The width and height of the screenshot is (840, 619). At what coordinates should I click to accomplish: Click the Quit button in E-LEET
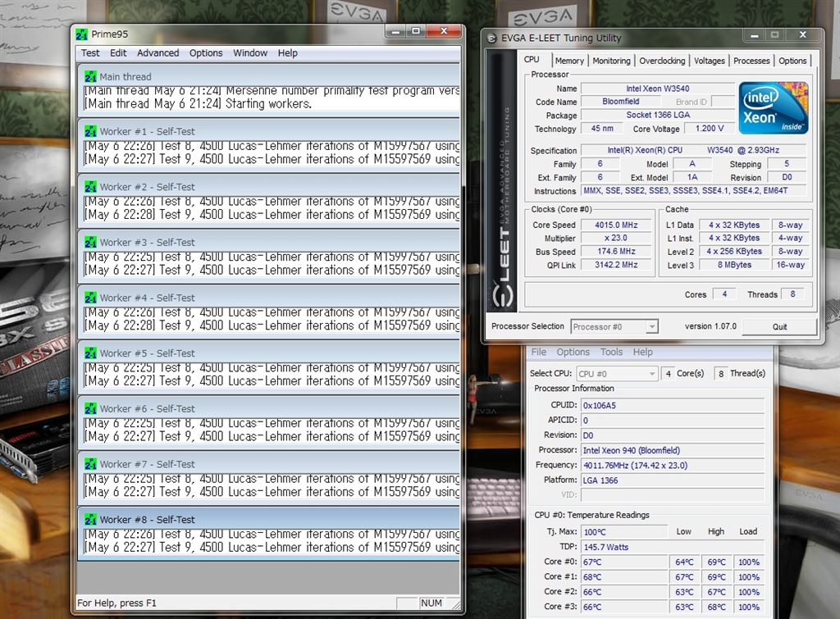point(779,326)
